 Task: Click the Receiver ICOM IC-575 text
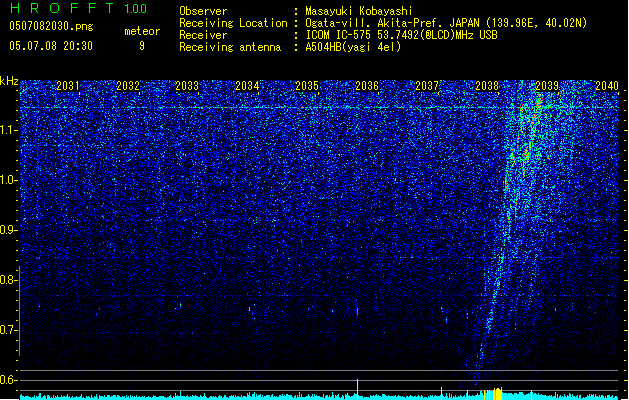click(x=401, y=35)
